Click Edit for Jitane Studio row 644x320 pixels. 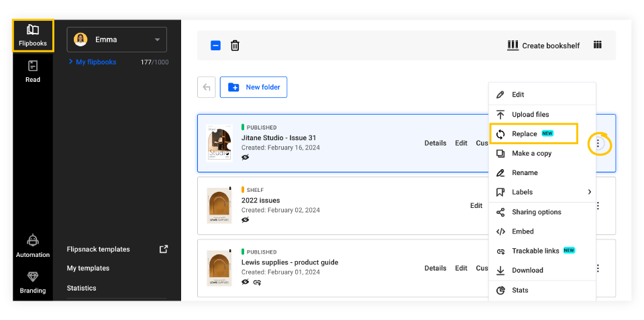(x=462, y=143)
